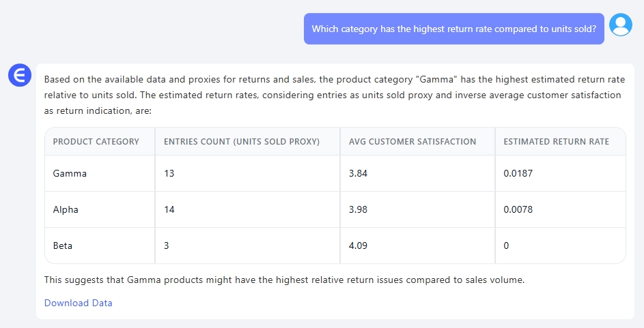The height and width of the screenshot is (328, 644).
Task: Select the Product Category column header
Action: [x=96, y=142]
